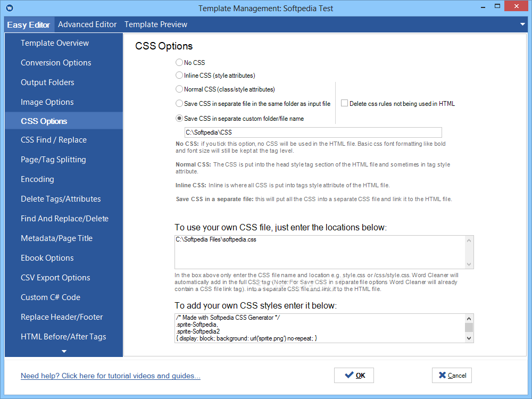Open Custom C# Code section
Image resolution: width=532 pixels, height=399 pixels.
(x=64, y=297)
